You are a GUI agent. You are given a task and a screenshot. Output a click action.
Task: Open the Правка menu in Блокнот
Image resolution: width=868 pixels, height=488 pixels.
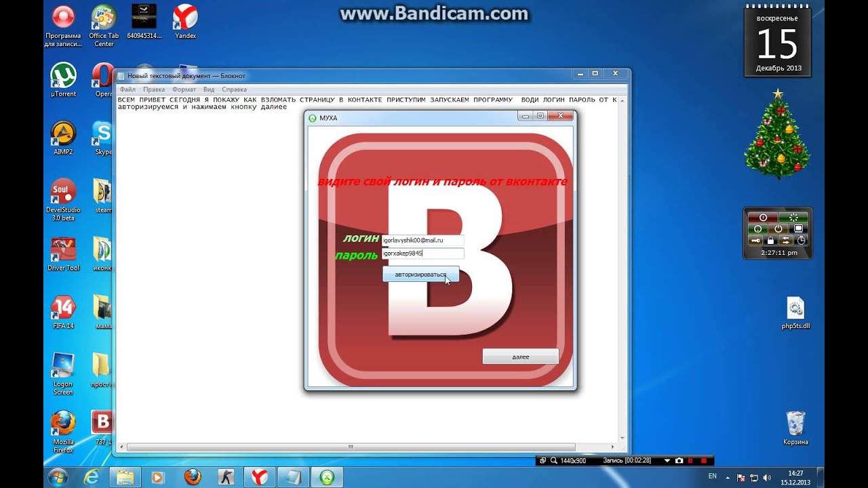tap(154, 89)
